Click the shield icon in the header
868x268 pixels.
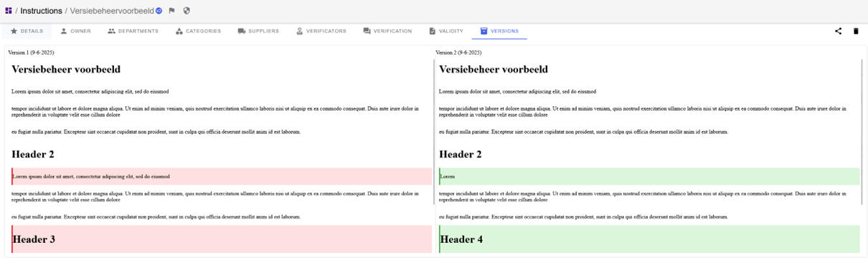click(x=187, y=11)
